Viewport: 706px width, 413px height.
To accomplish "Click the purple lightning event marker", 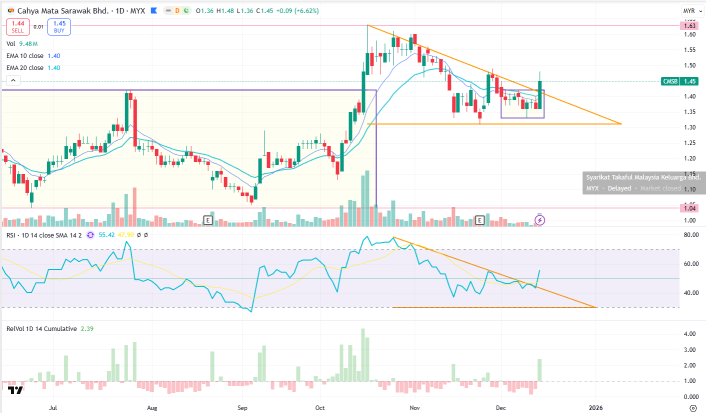I will pyautogui.click(x=540, y=220).
